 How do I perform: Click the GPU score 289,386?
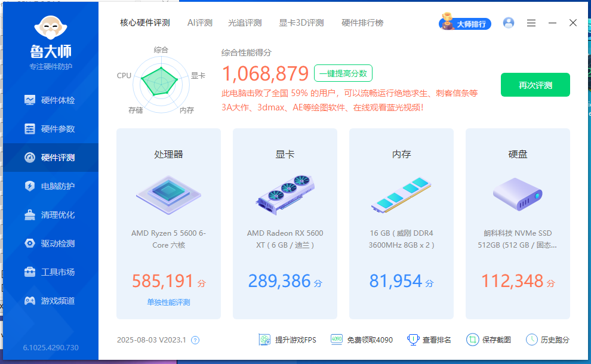click(279, 281)
